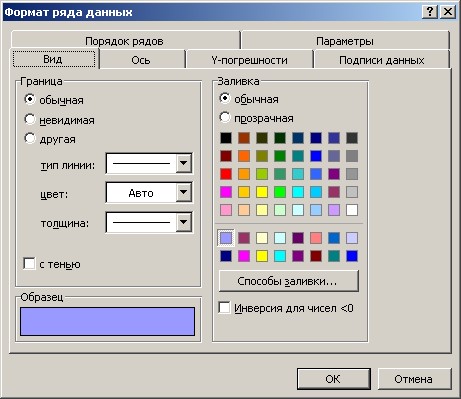This screenshot has width=461, height=399.
Task: Click the Отмена button
Action: point(414,379)
